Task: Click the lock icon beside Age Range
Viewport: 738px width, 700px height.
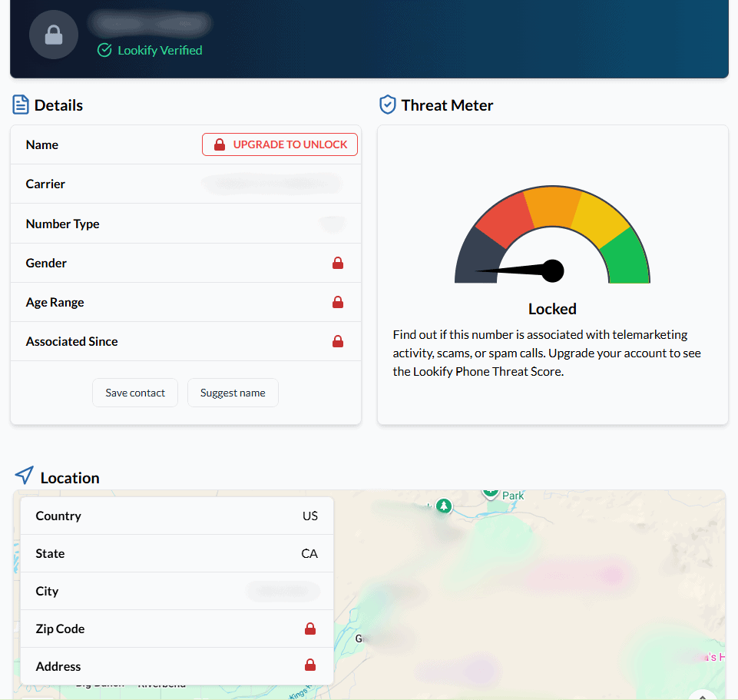Action: point(337,303)
